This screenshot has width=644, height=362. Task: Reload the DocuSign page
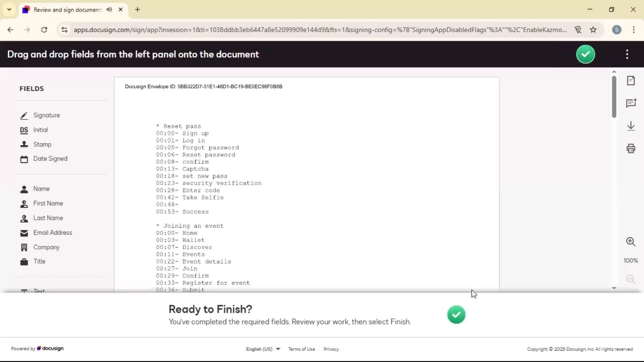pos(44,30)
